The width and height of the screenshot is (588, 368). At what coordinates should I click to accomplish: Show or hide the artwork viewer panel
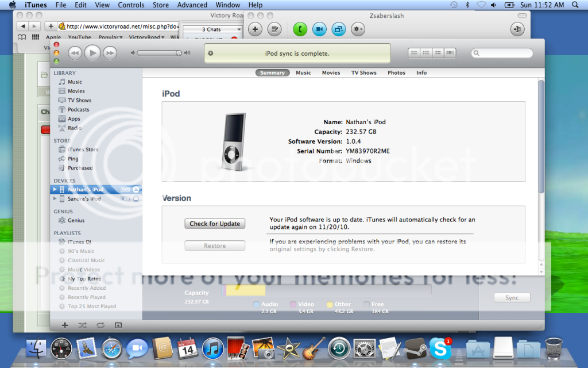pos(118,325)
